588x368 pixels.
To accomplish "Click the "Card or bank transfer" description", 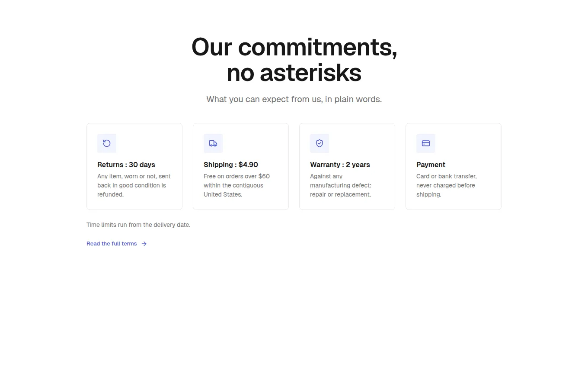I will tap(447, 185).
